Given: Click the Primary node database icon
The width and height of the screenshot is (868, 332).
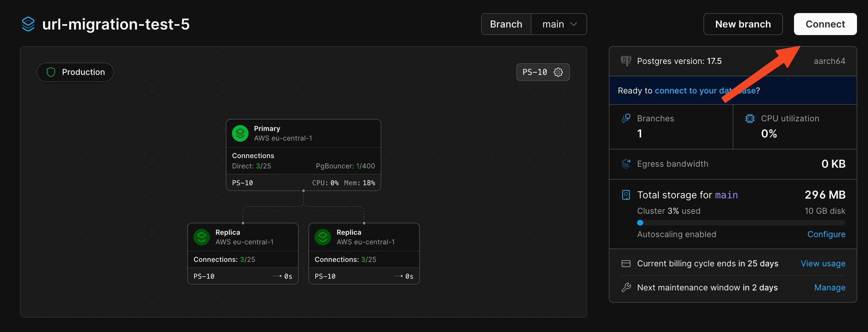Looking at the screenshot, I should click(x=240, y=133).
